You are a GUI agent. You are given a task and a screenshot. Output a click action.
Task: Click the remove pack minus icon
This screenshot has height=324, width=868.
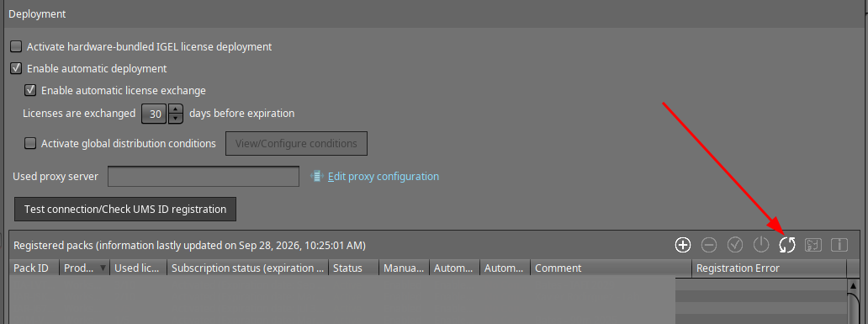click(709, 245)
